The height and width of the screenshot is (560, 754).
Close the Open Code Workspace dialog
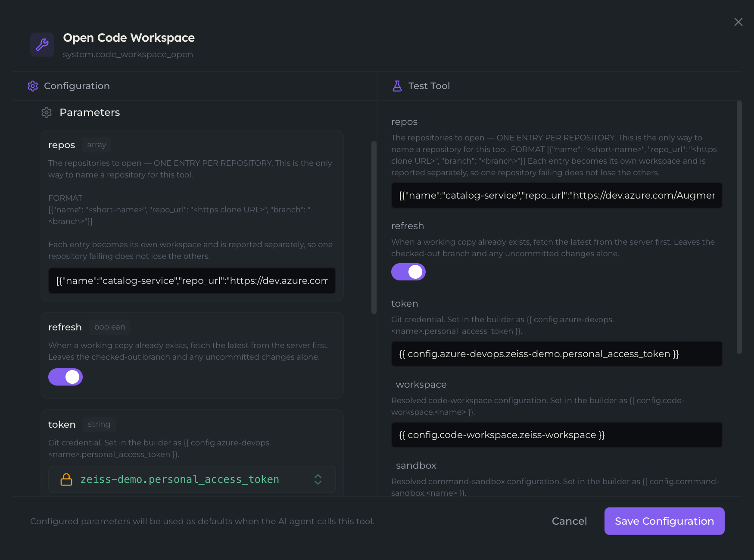pos(738,22)
